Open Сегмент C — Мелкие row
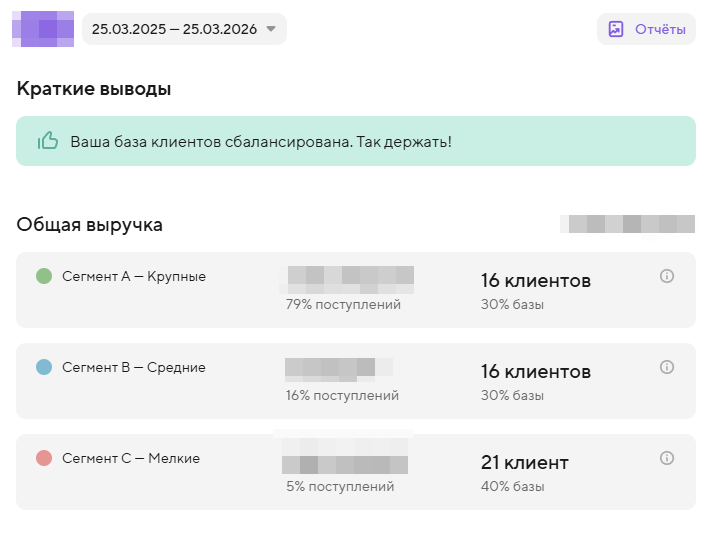 coord(356,472)
